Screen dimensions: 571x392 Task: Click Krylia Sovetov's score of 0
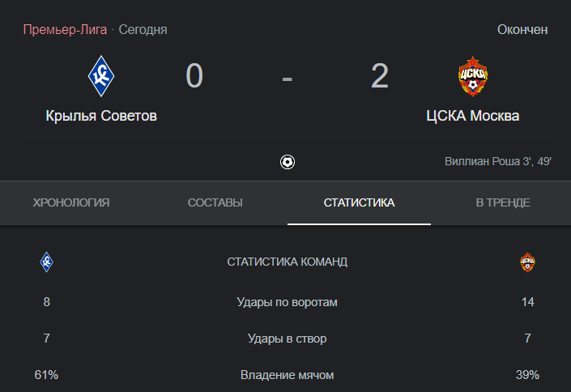[194, 76]
